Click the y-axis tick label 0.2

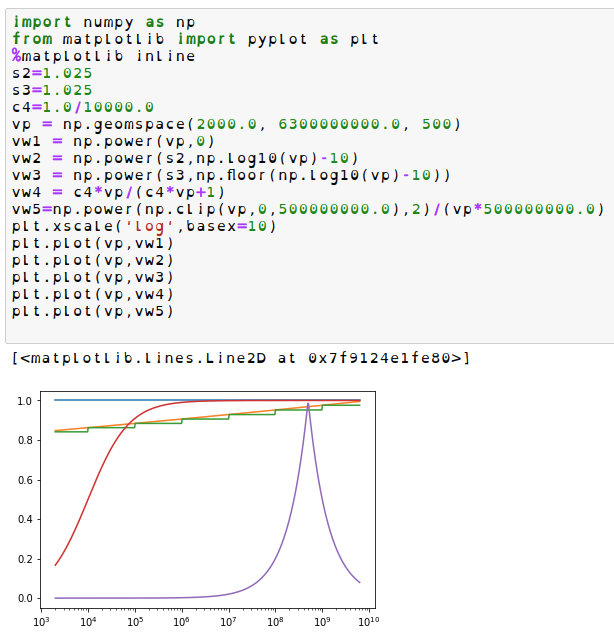coord(25,559)
